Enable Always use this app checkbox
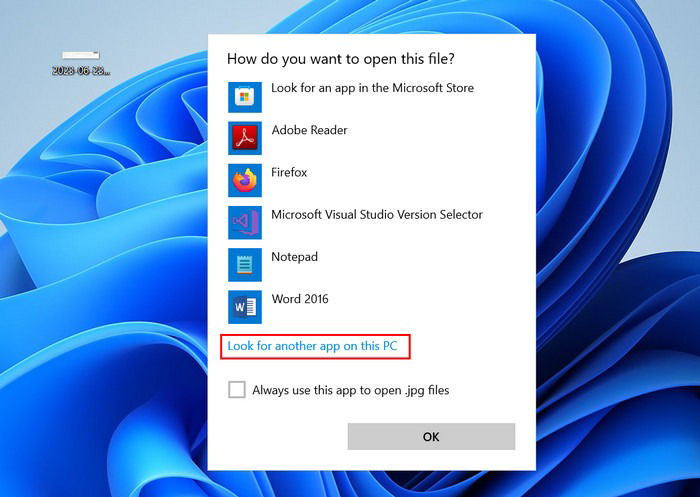The image size is (700, 497). pos(237,389)
